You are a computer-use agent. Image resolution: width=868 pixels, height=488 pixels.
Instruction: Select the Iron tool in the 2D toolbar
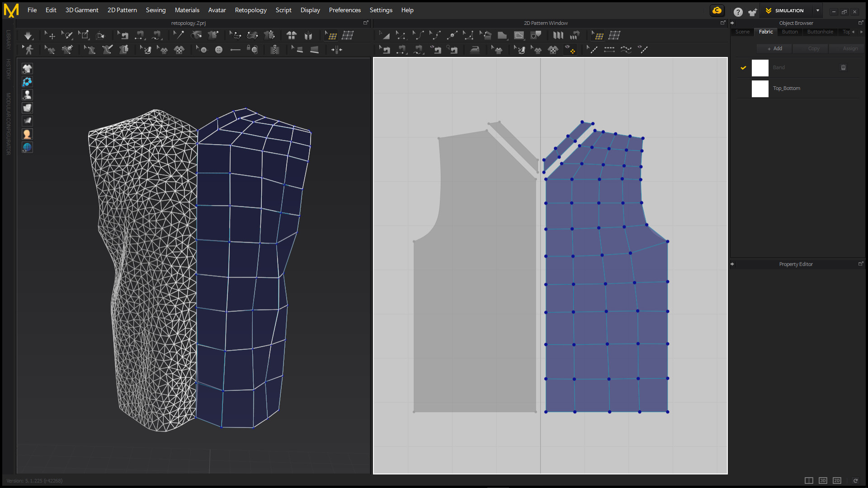point(475,50)
